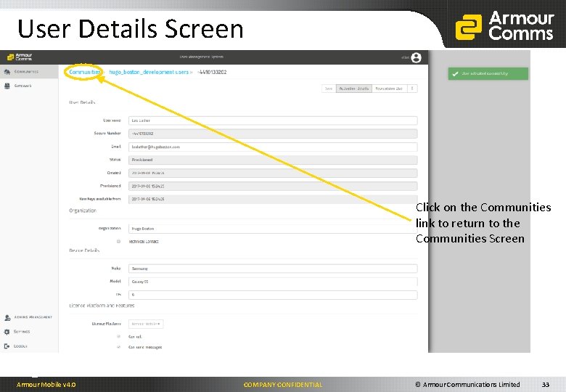This screenshot has width=566, height=392.
Task: Click the device OS input field
Action: (273, 295)
